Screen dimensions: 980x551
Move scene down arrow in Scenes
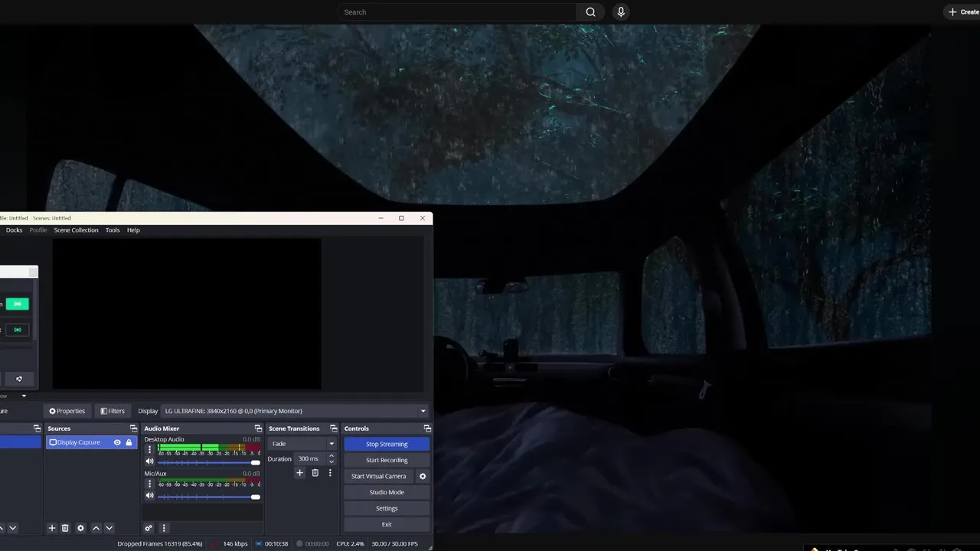coord(12,528)
